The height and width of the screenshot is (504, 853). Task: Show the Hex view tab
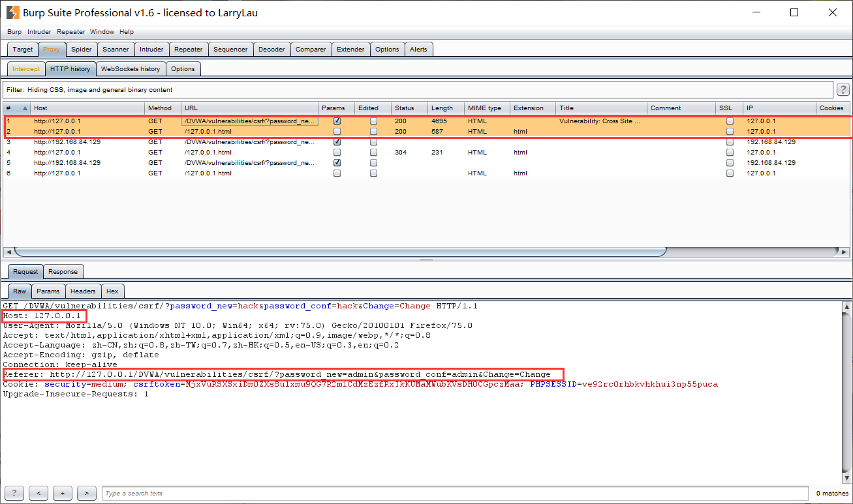tap(112, 291)
